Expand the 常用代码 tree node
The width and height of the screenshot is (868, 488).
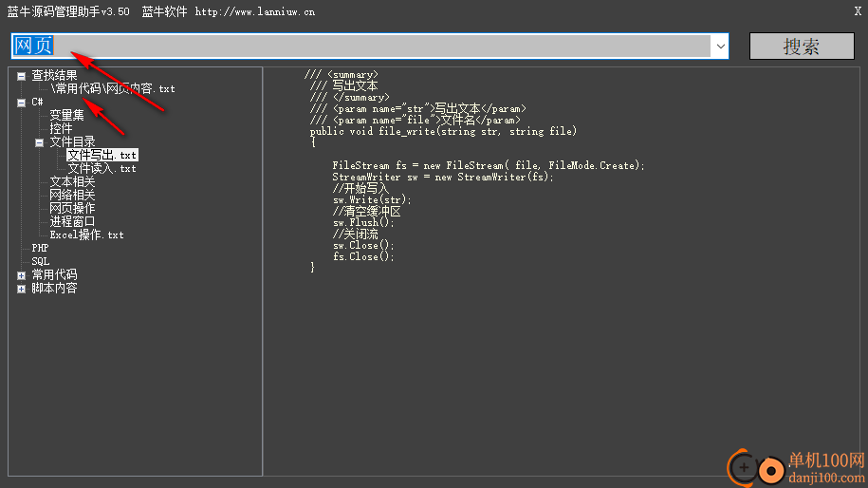21,275
